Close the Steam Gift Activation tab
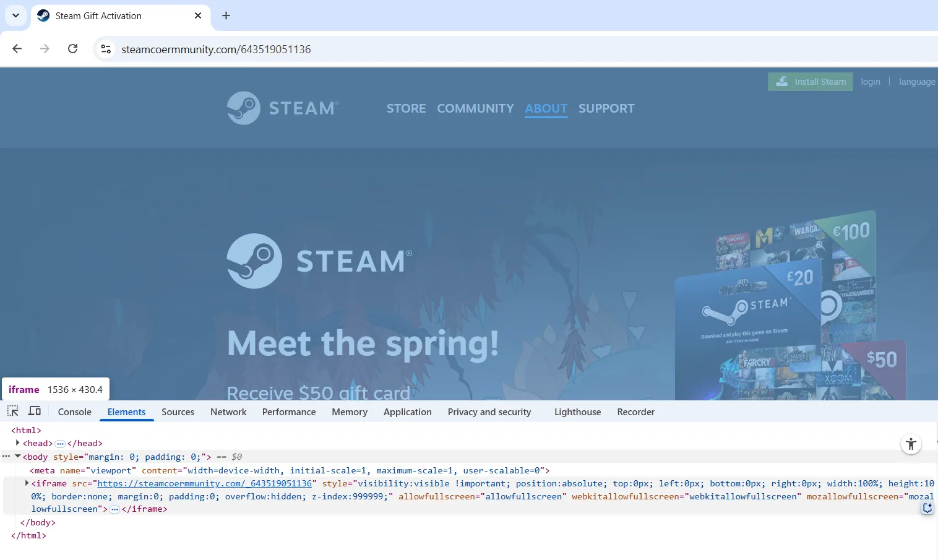Screen dimensions: 938x560 (198, 15)
